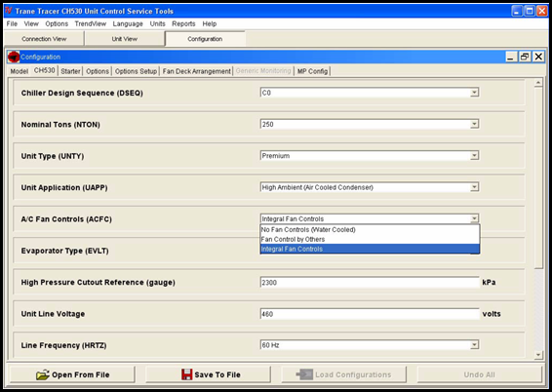The width and height of the screenshot is (552, 392).
Task: Open the View menu
Action: (31, 24)
